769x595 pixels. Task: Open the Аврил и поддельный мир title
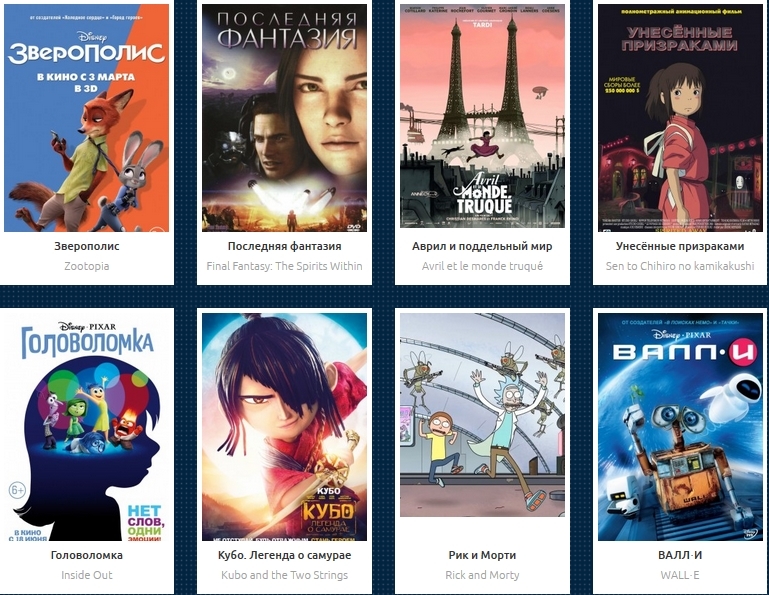click(482, 246)
